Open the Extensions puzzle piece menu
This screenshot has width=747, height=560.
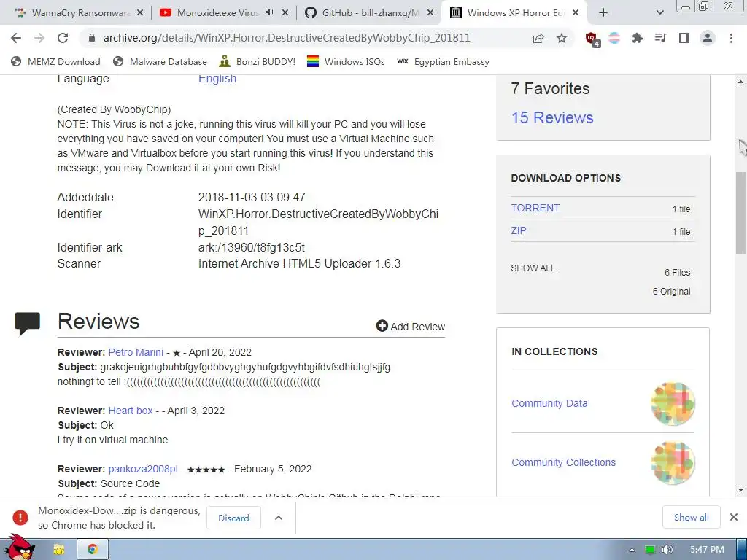coord(637,38)
